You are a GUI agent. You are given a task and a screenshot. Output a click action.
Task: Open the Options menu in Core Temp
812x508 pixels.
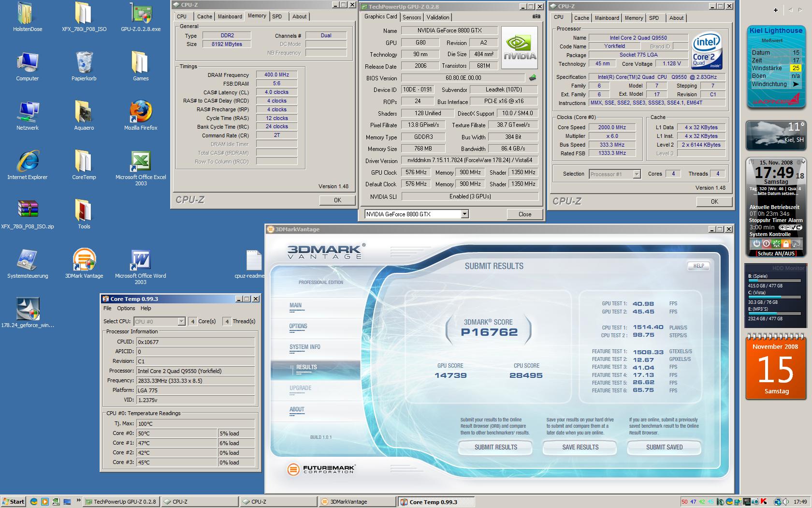[x=126, y=308]
